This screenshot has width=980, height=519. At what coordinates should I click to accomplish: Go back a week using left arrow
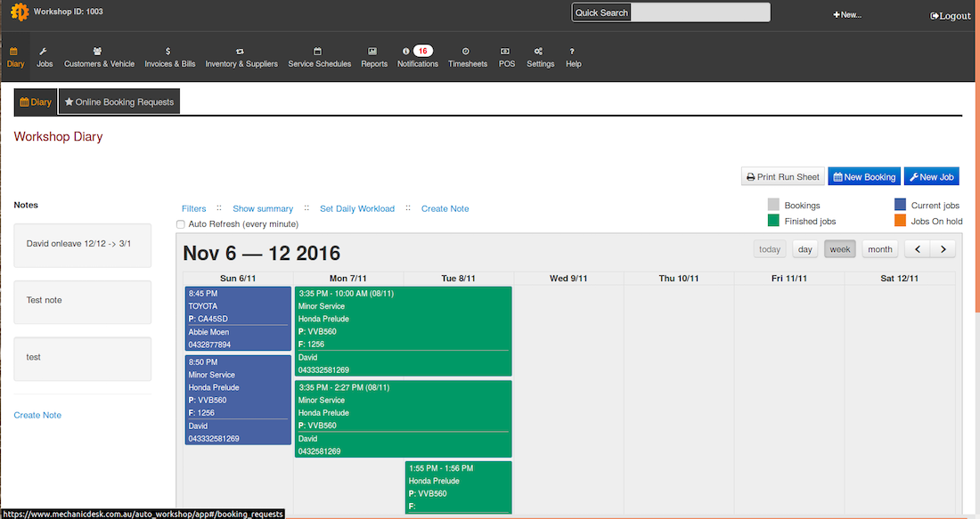(917, 249)
